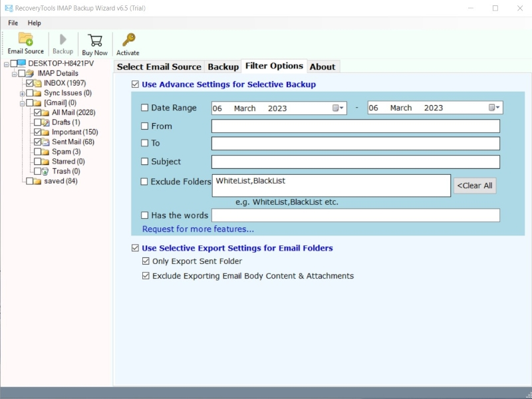Image resolution: width=532 pixels, height=399 pixels.
Task: Enable the Date Range filter checkbox
Action: click(145, 108)
